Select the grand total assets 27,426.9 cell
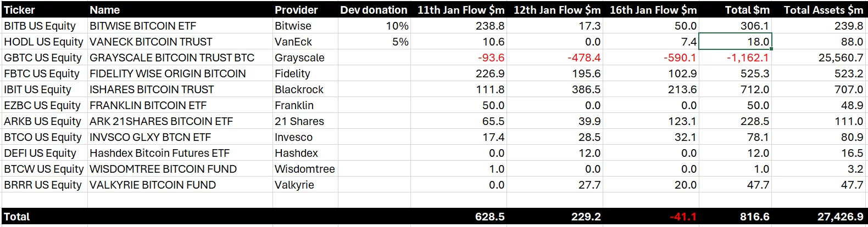 (840, 217)
